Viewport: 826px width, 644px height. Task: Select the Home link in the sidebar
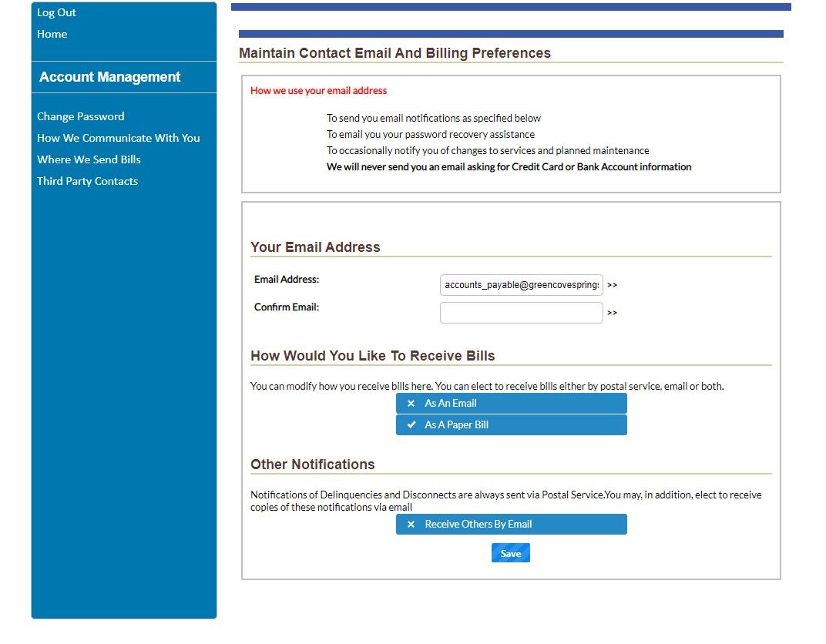[52, 34]
